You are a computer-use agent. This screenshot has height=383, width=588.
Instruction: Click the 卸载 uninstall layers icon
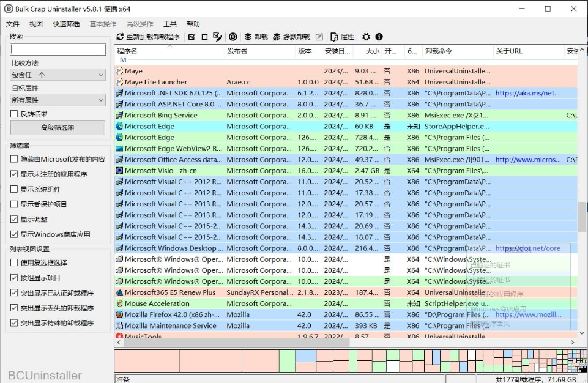tap(248, 37)
